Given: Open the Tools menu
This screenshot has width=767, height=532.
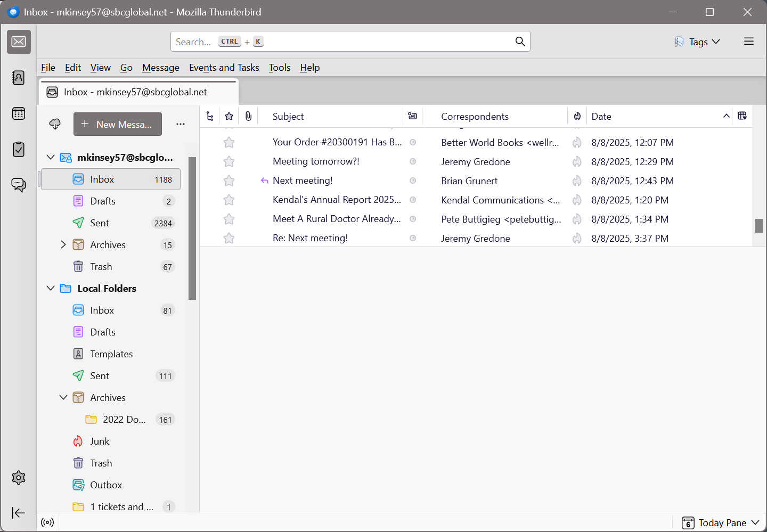Looking at the screenshot, I should [x=279, y=68].
